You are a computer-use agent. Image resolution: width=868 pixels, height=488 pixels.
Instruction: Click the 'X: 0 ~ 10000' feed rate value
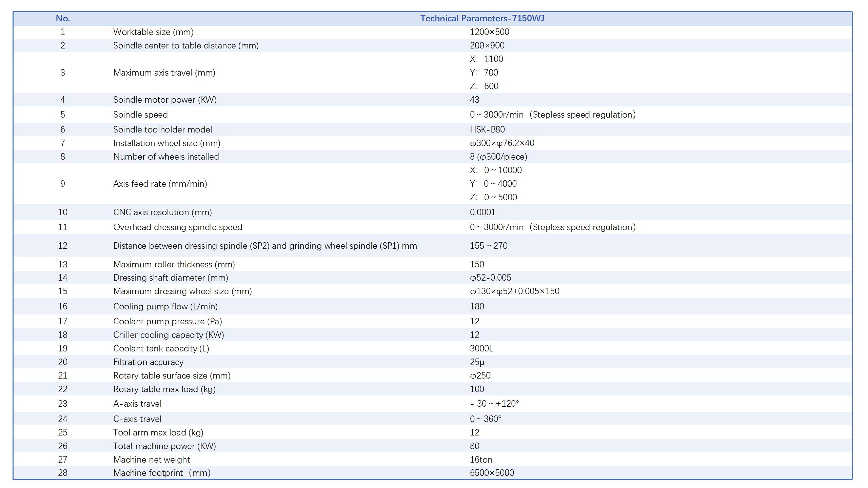[496, 170]
